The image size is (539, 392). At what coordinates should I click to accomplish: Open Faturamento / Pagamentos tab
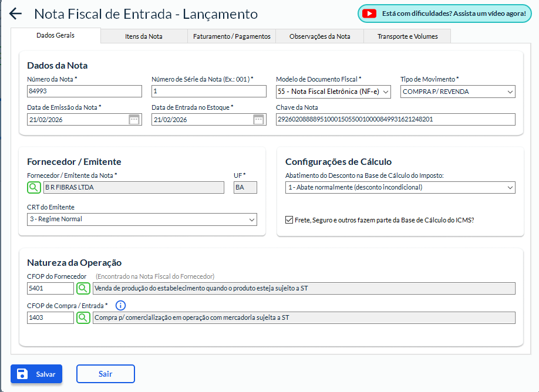pos(231,36)
